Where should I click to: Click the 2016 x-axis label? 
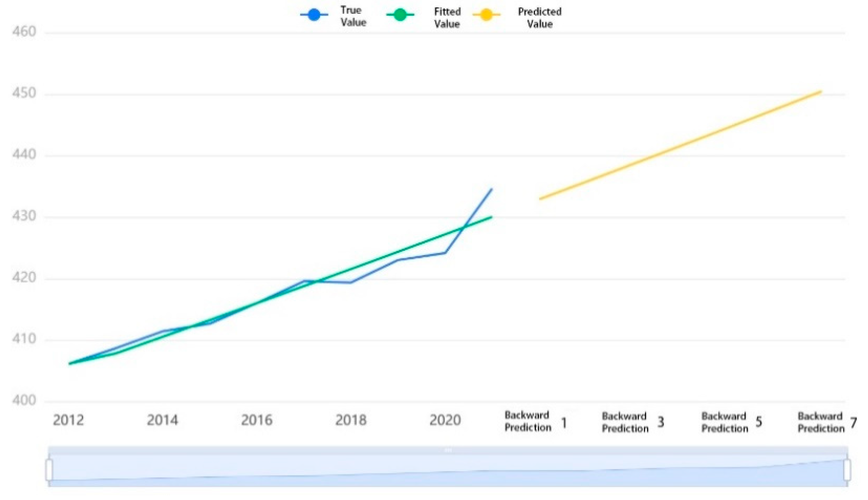pos(257,420)
